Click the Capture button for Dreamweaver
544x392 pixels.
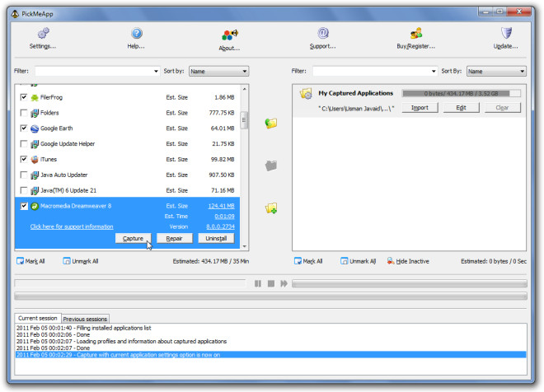pos(134,239)
